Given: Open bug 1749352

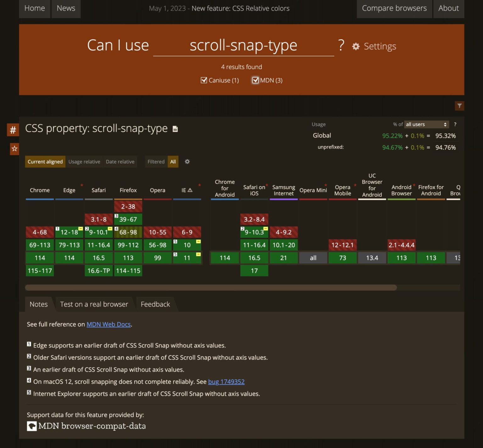Looking at the screenshot, I should click(226, 381).
